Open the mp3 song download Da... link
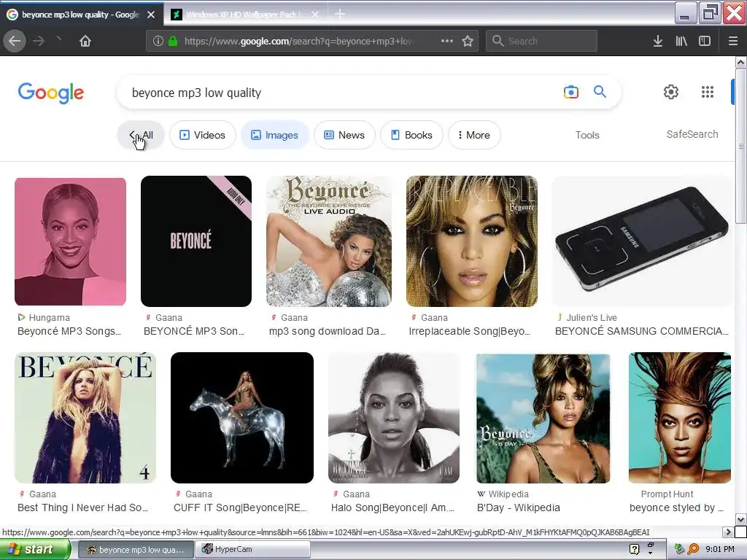The image size is (747, 560). point(328,332)
